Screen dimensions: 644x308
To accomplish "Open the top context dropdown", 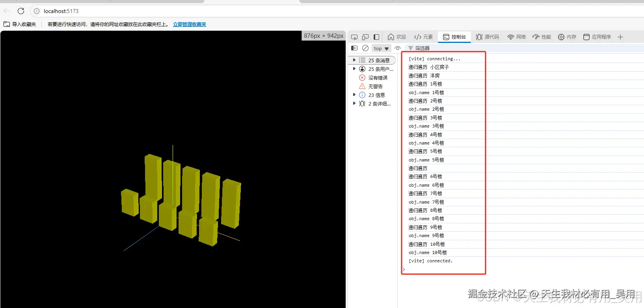I will (x=381, y=48).
